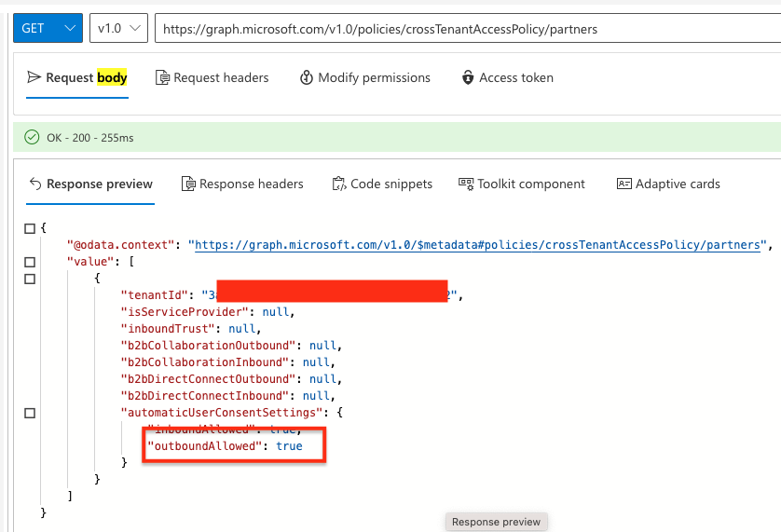
Task: Click the Response headers icon
Action: pyautogui.click(x=188, y=184)
